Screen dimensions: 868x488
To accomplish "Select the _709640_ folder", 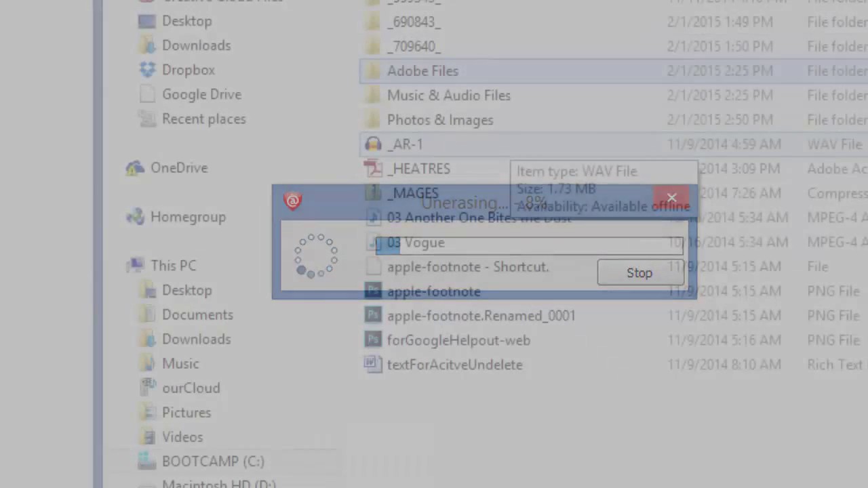I will pyautogui.click(x=414, y=46).
